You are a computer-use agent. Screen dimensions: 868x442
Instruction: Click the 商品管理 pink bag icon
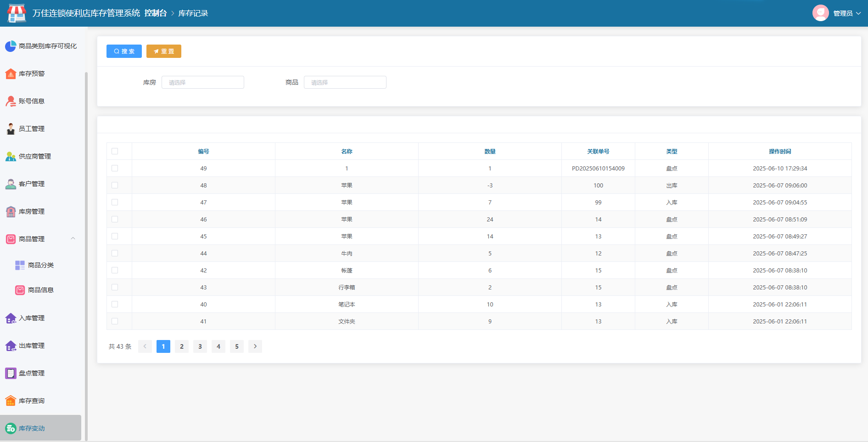[11, 239]
